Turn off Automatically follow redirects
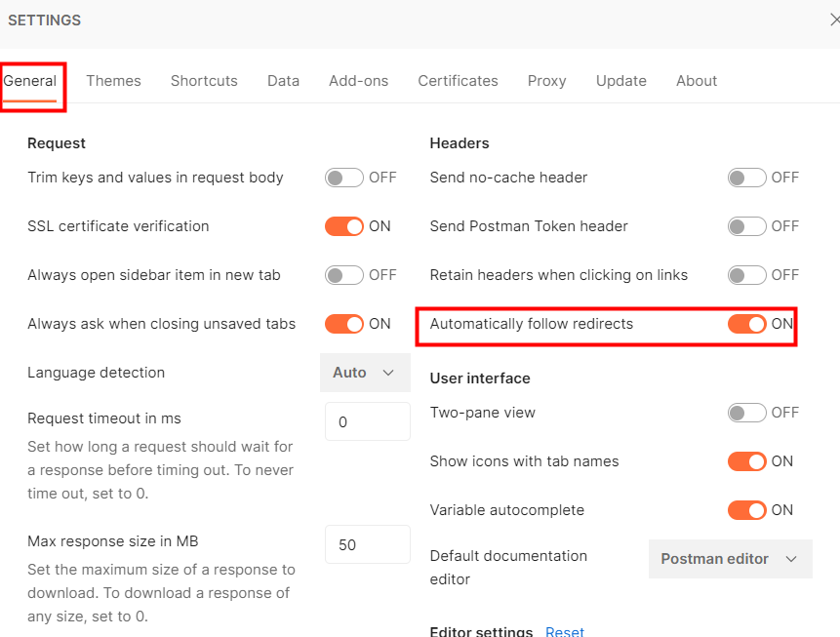This screenshot has height=637, width=840. 746,324
